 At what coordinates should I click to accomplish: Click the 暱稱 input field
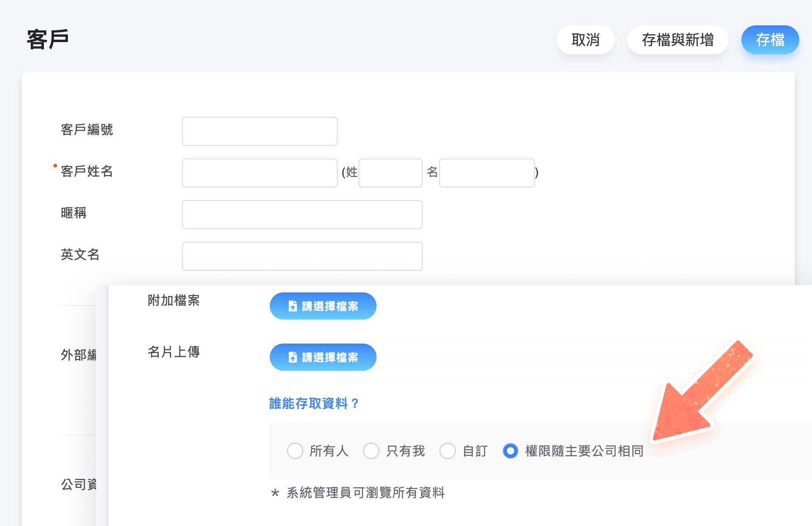coord(302,214)
